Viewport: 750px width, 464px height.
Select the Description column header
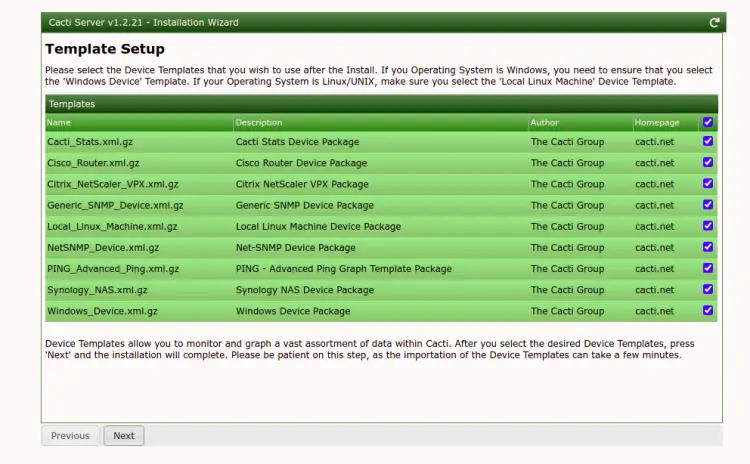[259, 122]
